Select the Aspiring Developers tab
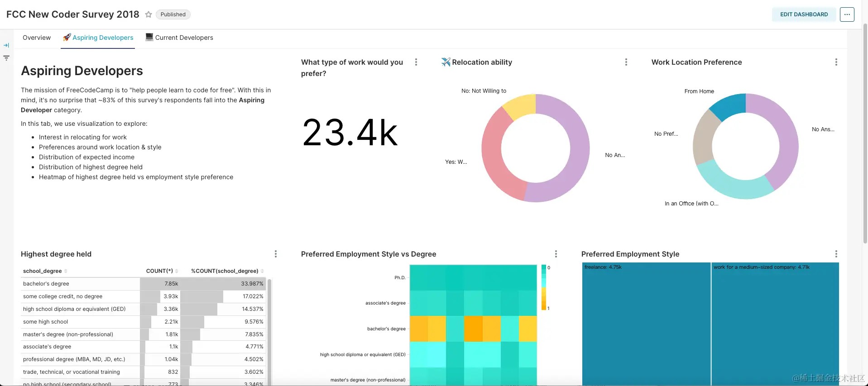Screen dimensions: 868x386 [x=98, y=38]
